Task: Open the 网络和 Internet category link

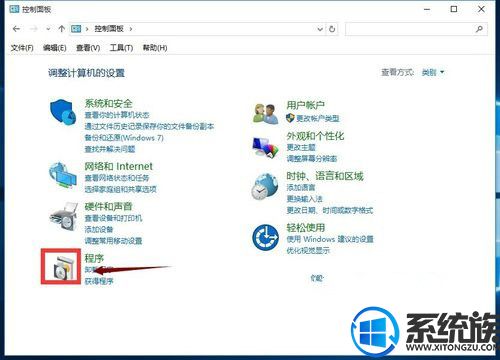Action: tap(118, 166)
